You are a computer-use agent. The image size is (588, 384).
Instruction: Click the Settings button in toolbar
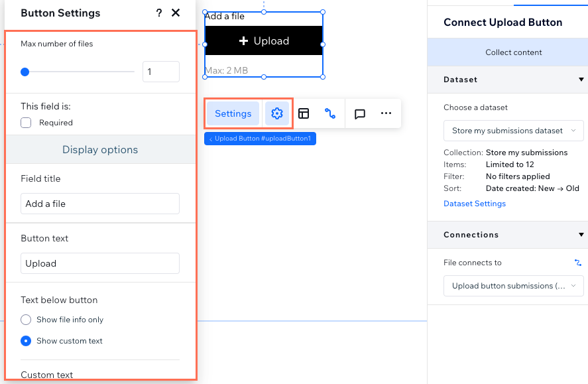point(233,113)
